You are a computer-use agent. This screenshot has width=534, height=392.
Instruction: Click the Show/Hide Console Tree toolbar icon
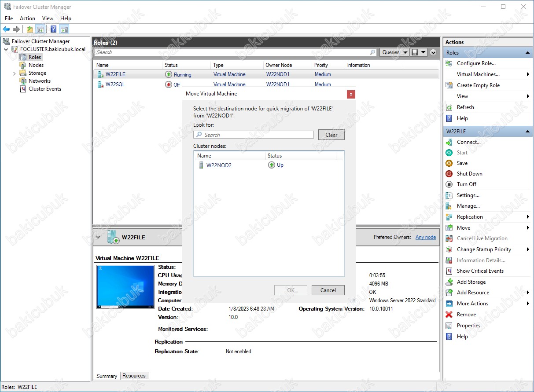click(41, 29)
